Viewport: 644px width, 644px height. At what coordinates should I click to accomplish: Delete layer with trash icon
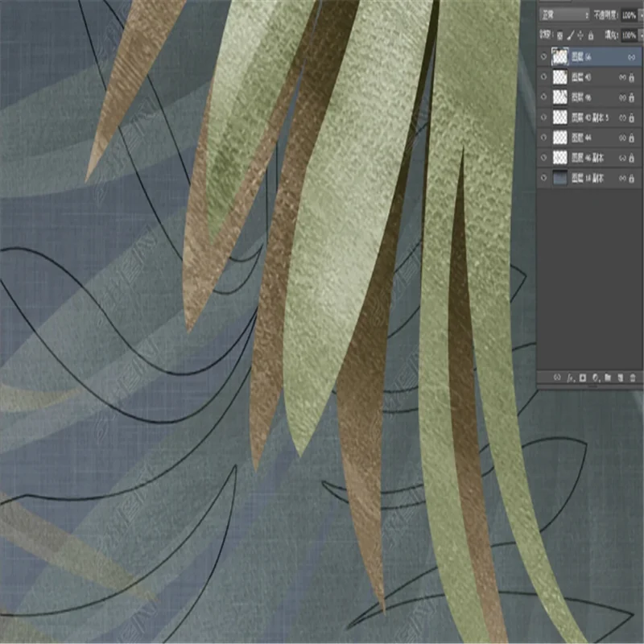633,377
